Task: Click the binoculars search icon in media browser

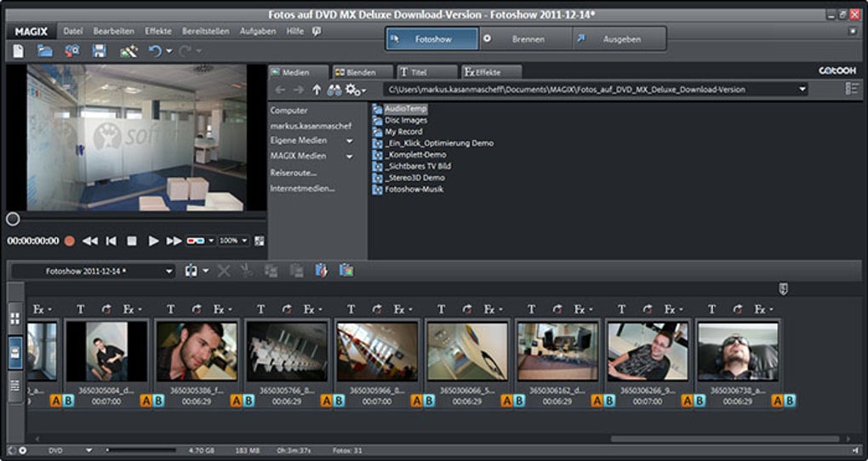Action: click(x=335, y=89)
